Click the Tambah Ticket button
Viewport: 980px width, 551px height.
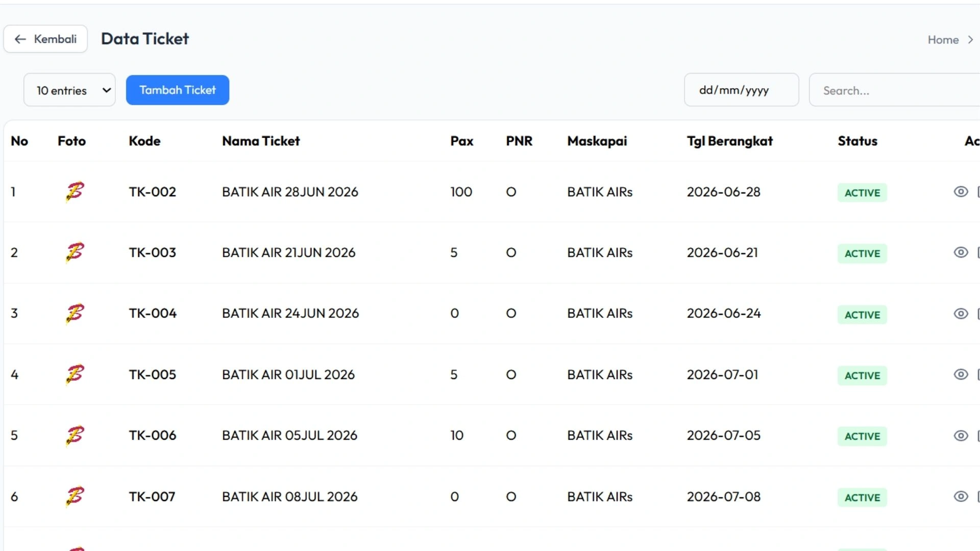177,90
